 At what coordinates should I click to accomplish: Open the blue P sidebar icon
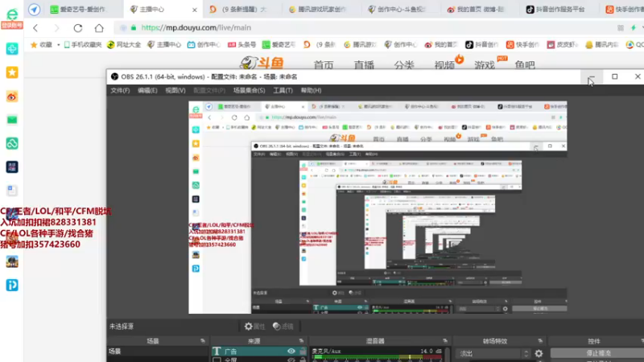tap(12, 286)
